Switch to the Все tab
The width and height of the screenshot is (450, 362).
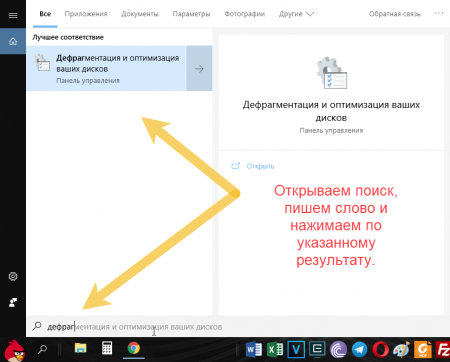[x=45, y=14]
